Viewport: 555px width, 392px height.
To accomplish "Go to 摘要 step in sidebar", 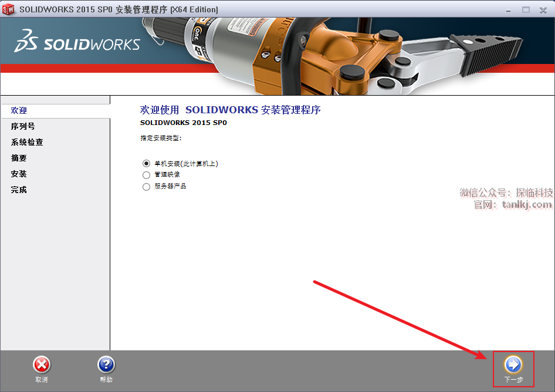I will 19,158.
